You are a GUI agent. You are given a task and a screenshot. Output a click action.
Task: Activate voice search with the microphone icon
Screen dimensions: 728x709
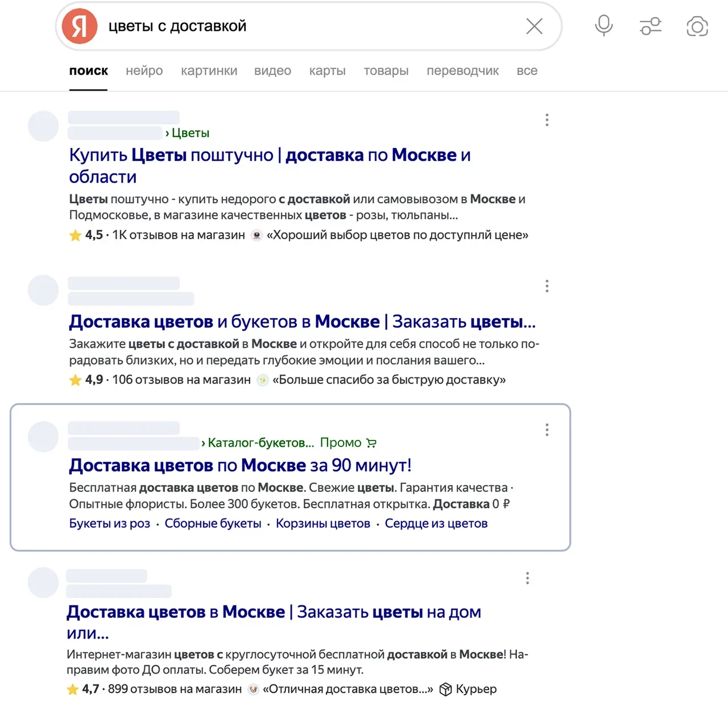(603, 26)
